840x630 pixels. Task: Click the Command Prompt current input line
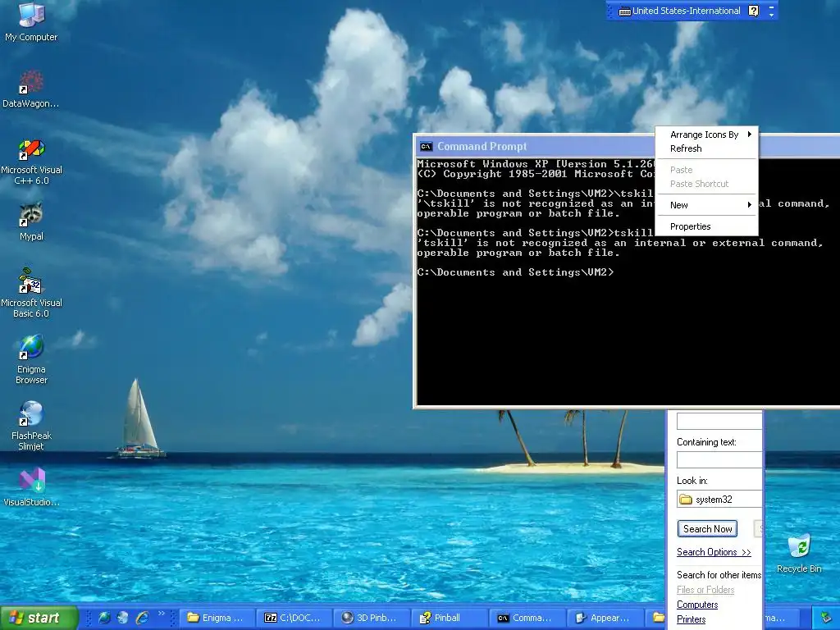pyautogui.click(x=515, y=272)
